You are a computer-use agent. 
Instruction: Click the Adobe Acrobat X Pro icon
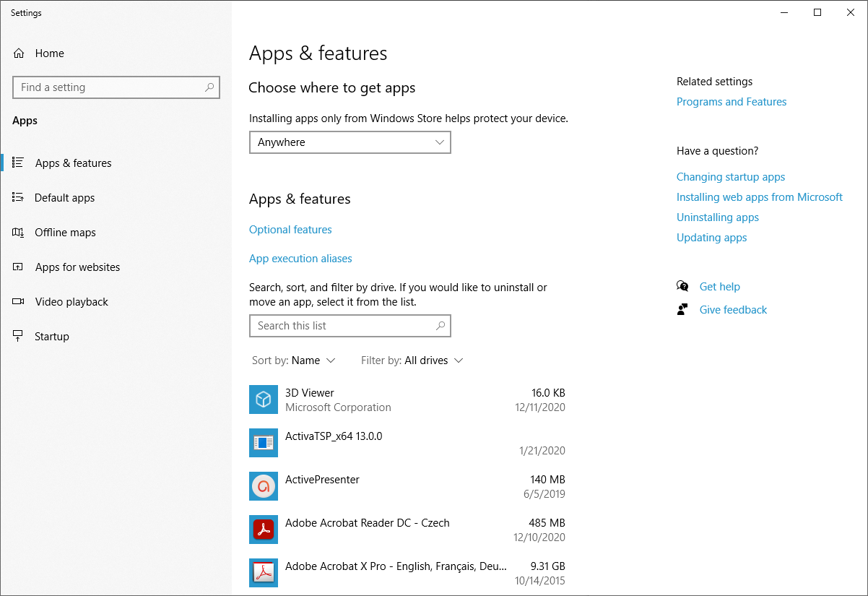point(264,573)
